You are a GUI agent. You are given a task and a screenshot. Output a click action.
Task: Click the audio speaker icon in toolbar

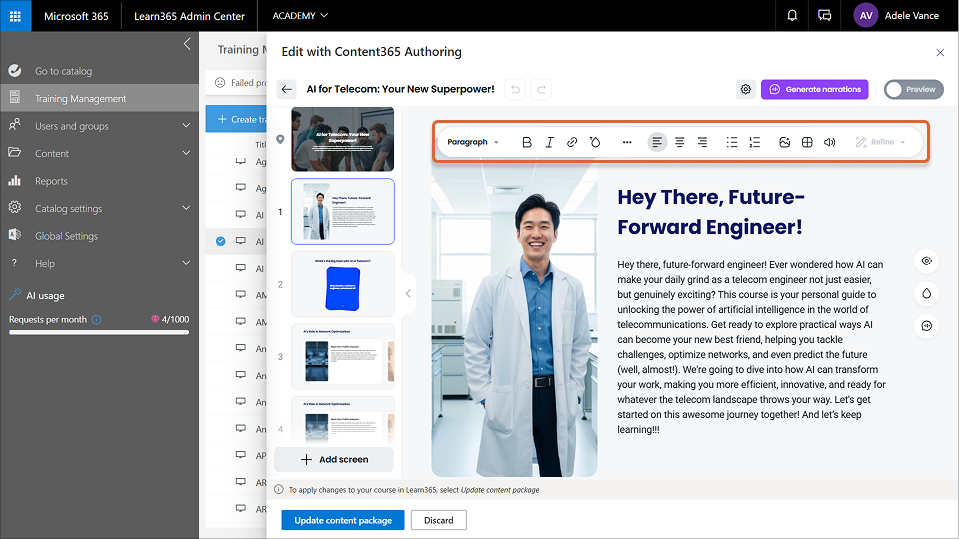pos(829,142)
